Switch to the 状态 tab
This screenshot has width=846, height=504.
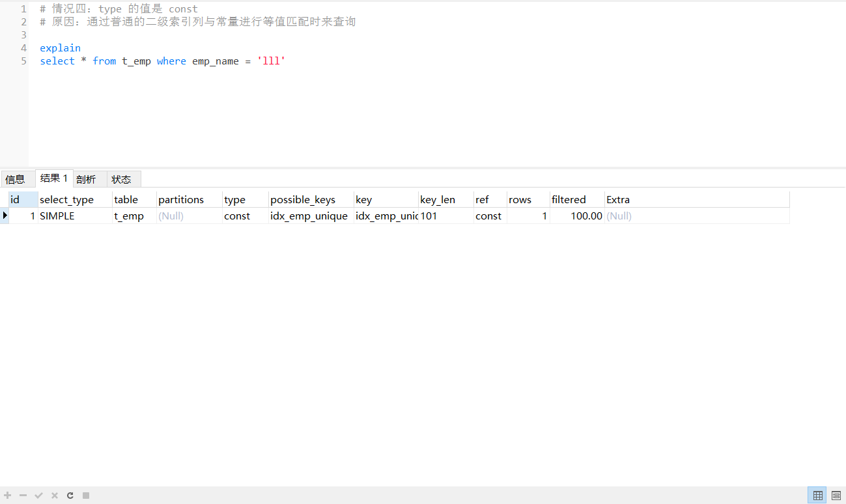[121, 178]
